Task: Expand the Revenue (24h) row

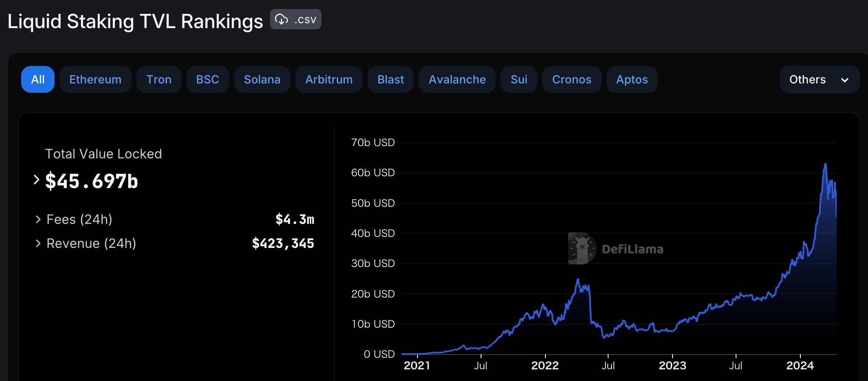Action: coord(38,243)
